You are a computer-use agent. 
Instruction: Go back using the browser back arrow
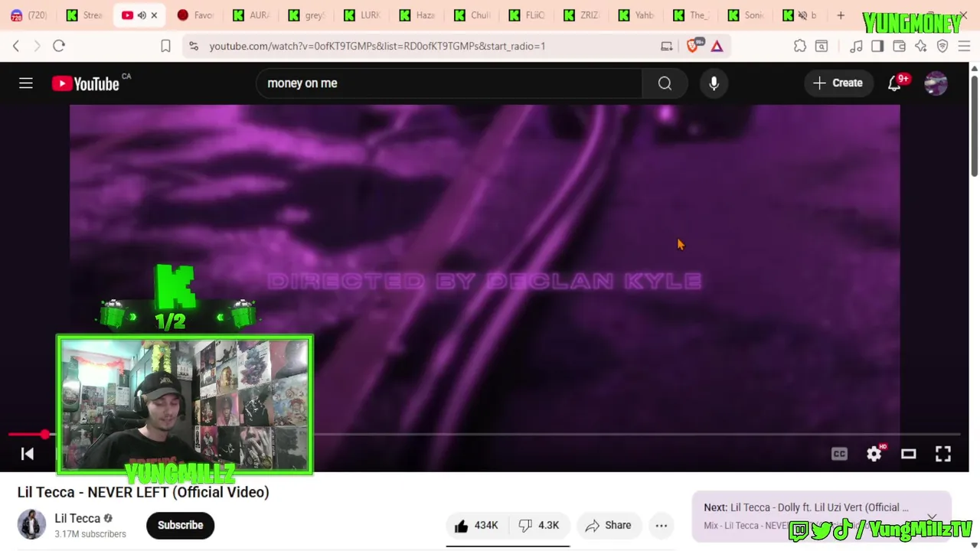click(16, 46)
